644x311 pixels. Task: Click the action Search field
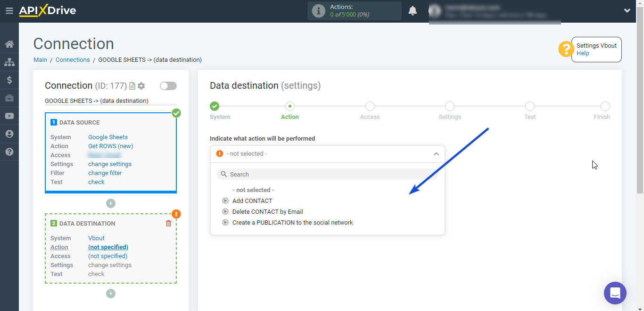[x=328, y=174]
